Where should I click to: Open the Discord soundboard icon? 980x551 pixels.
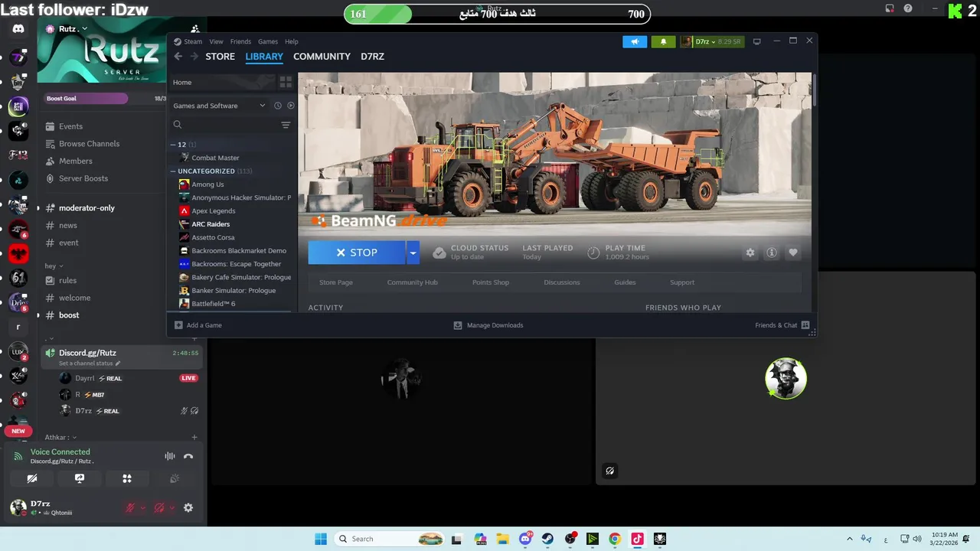click(x=175, y=478)
